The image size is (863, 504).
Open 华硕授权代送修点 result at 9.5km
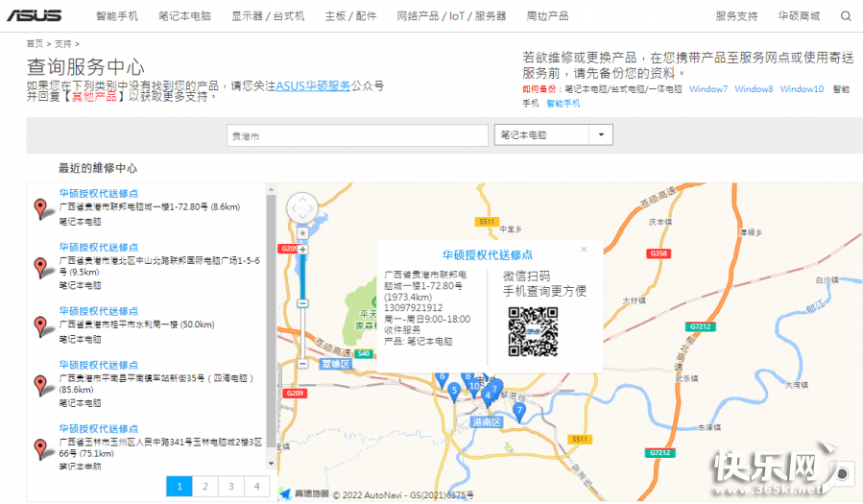click(99, 247)
